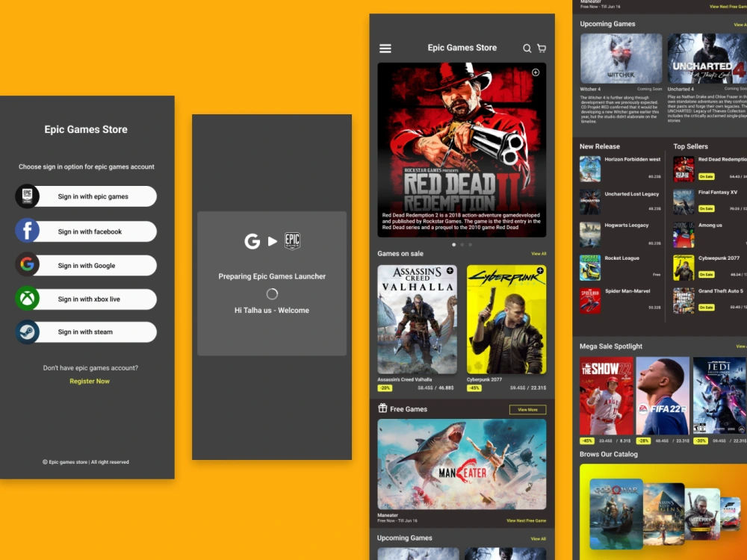Viewport: 747px width, 560px height.
Task: Click the View More button in Free Games
Action: [x=527, y=409]
